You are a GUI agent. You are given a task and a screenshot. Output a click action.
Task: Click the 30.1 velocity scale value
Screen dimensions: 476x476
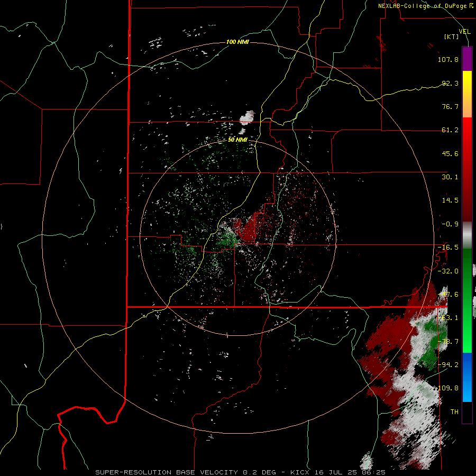click(x=450, y=177)
